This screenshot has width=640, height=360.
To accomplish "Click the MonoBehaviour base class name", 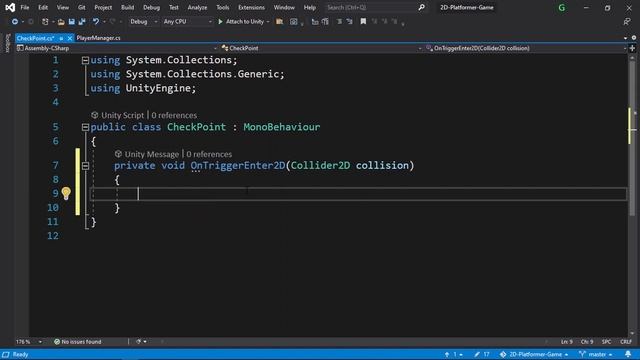I will tap(282, 127).
